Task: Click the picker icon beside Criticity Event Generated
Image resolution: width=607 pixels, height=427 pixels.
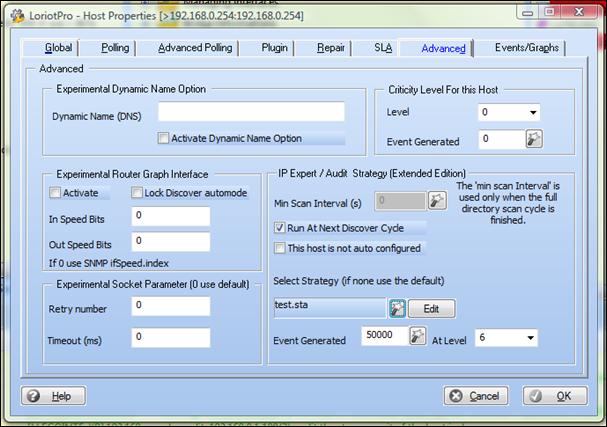Action: click(534, 140)
